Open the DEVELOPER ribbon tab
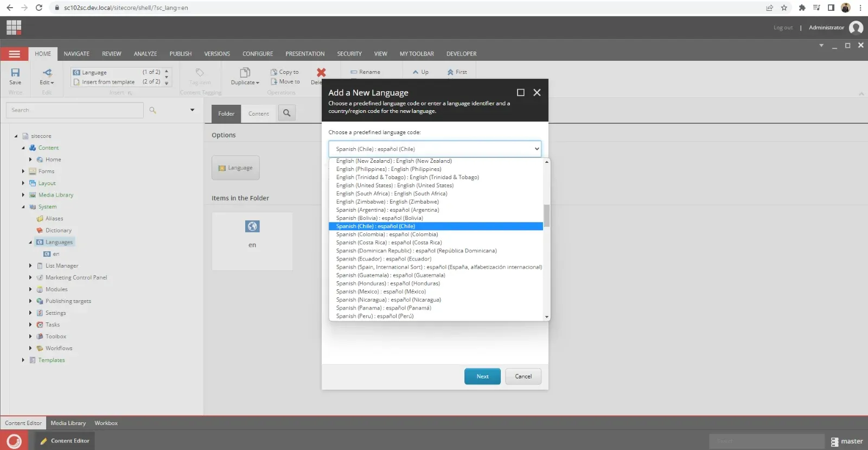The height and width of the screenshot is (450, 868). 462,54
